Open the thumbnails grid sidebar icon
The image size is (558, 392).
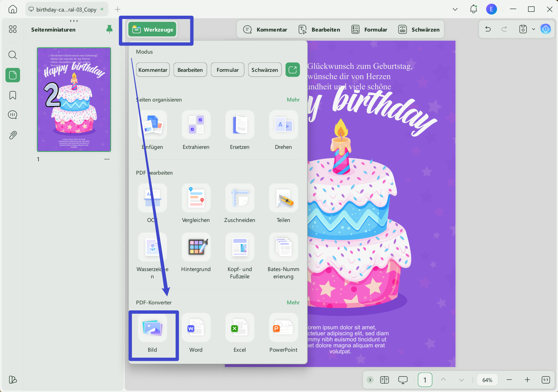(13, 29)
